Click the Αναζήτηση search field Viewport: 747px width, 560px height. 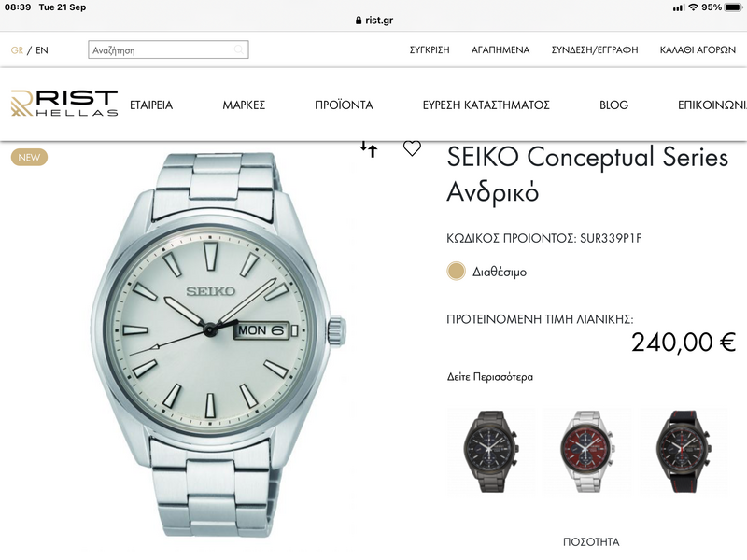coord(168,49)
